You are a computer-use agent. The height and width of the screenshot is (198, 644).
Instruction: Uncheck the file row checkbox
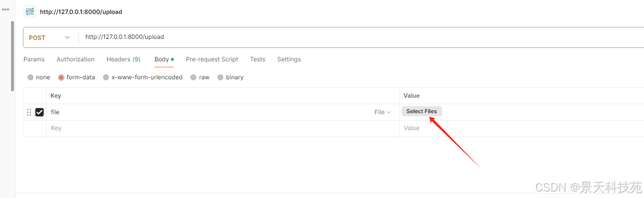point(39,112)
